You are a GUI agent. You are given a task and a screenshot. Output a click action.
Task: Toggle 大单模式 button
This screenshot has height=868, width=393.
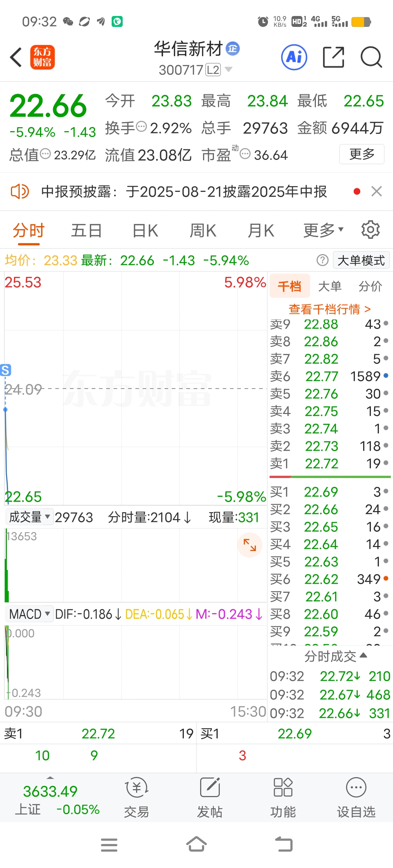(x=361, y=260)
